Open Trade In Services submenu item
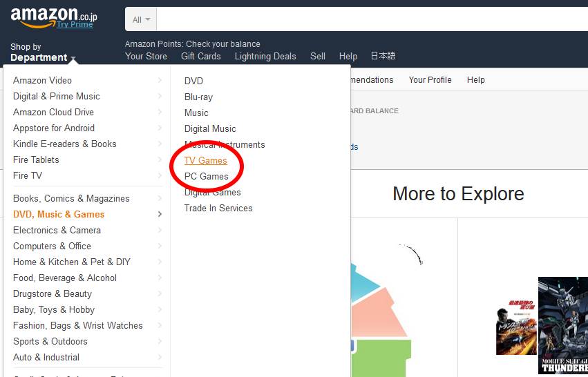 (x=218, y=208)
